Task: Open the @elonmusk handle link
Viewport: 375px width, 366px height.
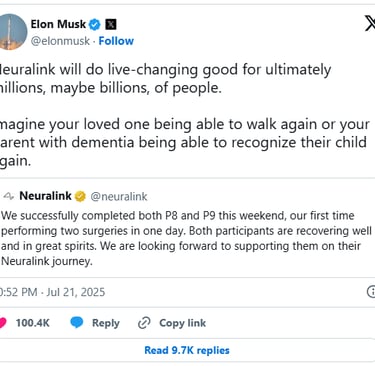Action: 60,41
